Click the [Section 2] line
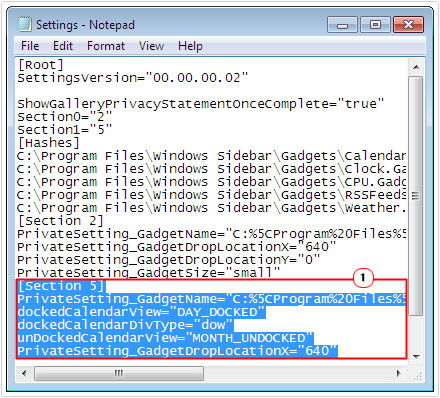 pos(60,221)
